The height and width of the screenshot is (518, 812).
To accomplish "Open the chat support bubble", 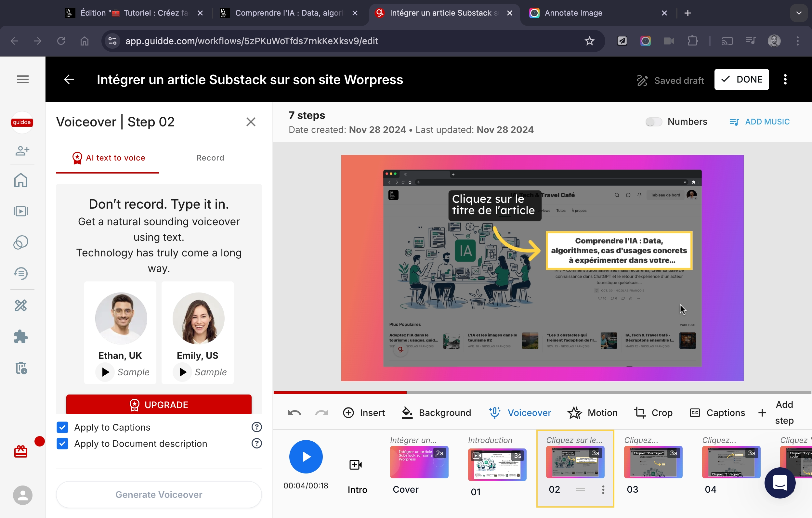I will point(779,483).
